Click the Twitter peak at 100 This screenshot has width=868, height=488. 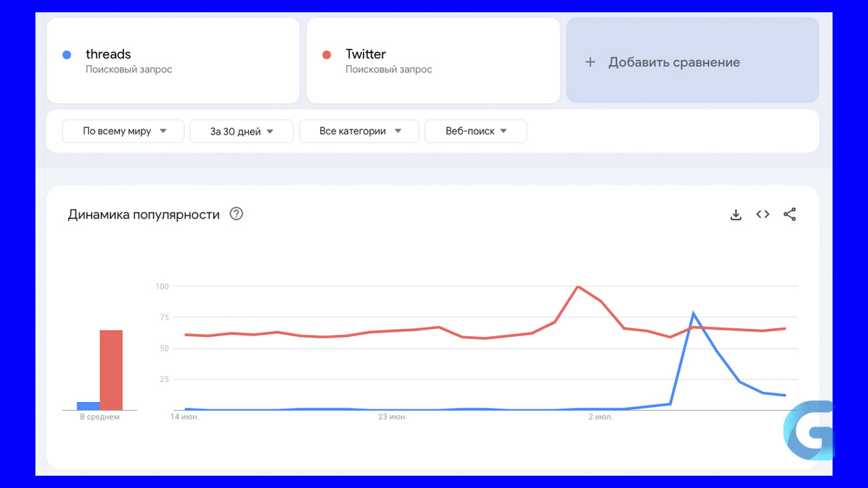[x=578, y=287]
